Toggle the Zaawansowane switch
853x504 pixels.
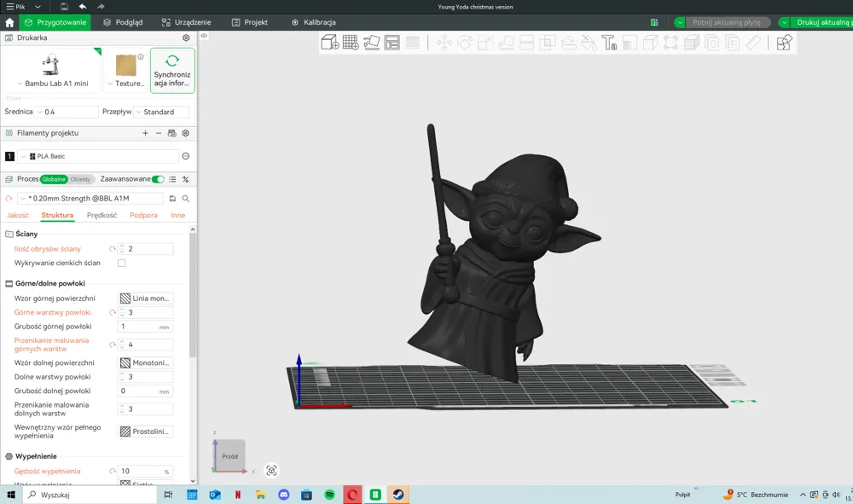[159, 179]
